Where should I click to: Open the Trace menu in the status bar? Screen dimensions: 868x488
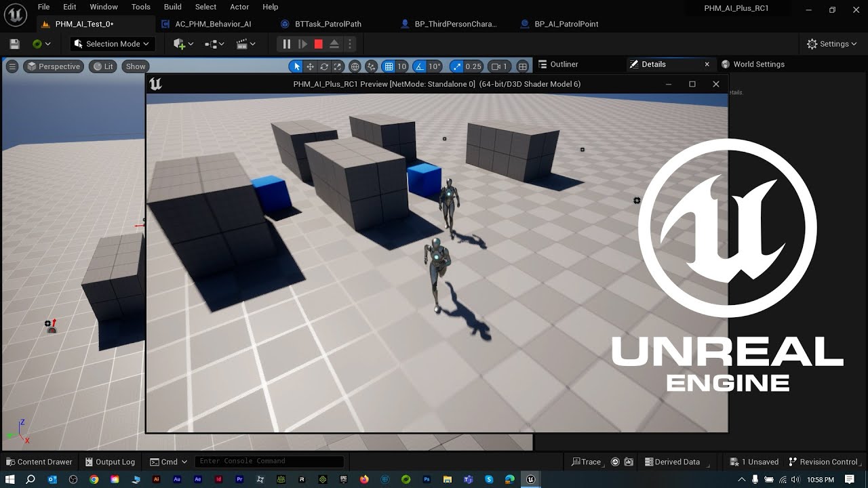587,462
